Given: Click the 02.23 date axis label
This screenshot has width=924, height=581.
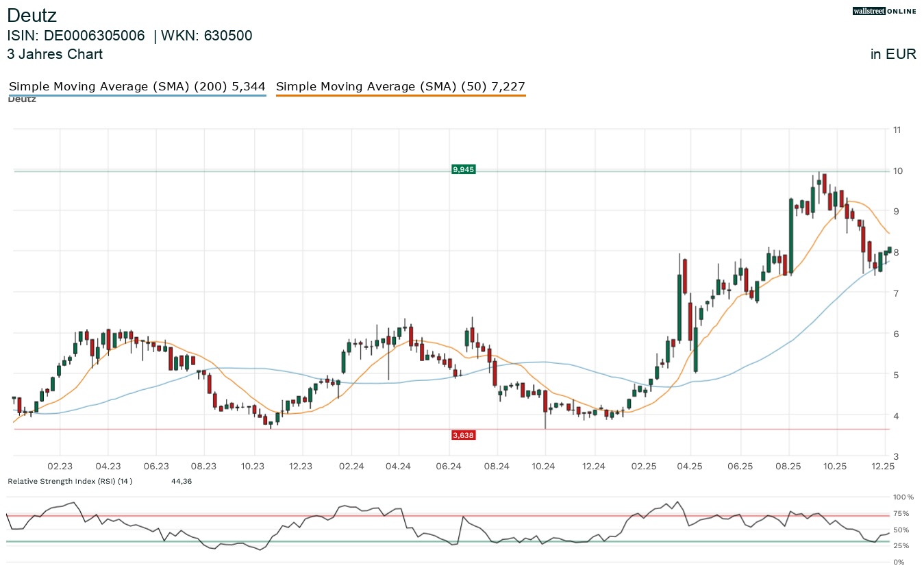Looking at the screenshot, I should point(60,466).
